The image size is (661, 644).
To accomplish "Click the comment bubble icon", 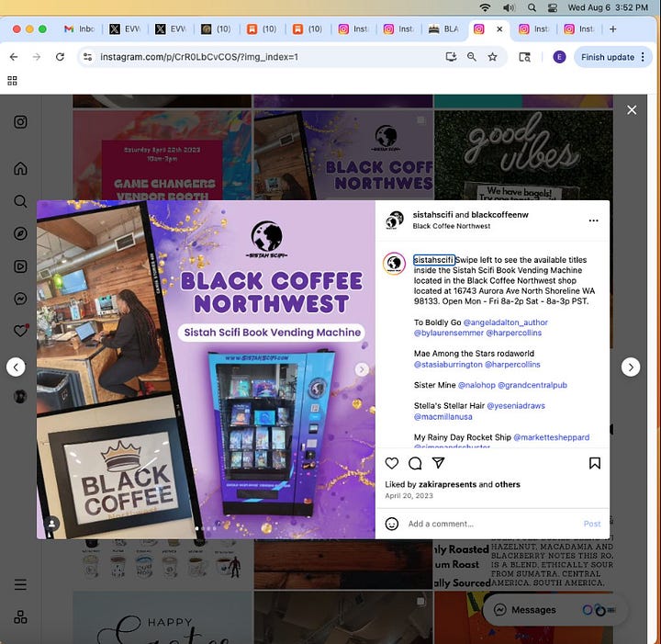I will (415, 463).
